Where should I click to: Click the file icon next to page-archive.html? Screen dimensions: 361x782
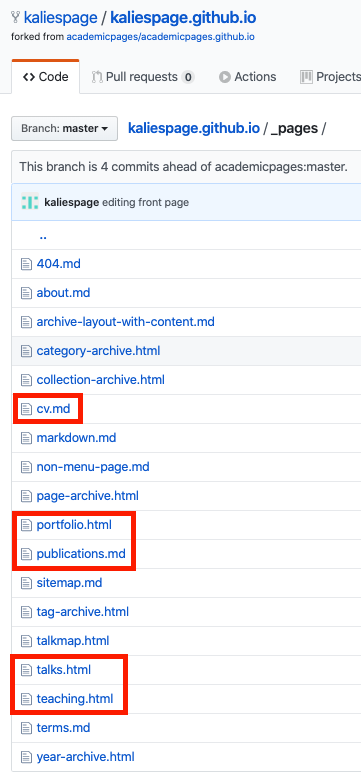[26, 496]
